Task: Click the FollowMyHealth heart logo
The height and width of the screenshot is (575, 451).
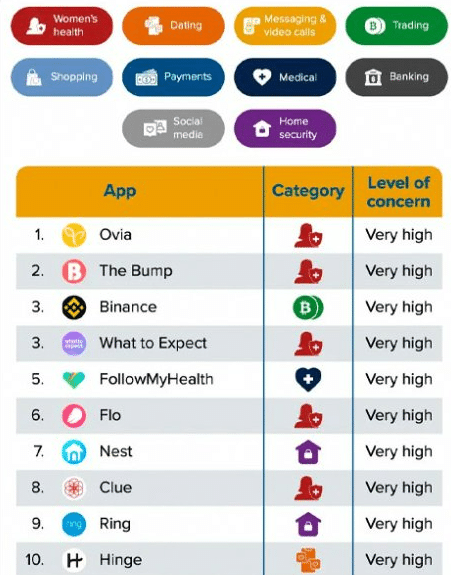Action: 74,379
